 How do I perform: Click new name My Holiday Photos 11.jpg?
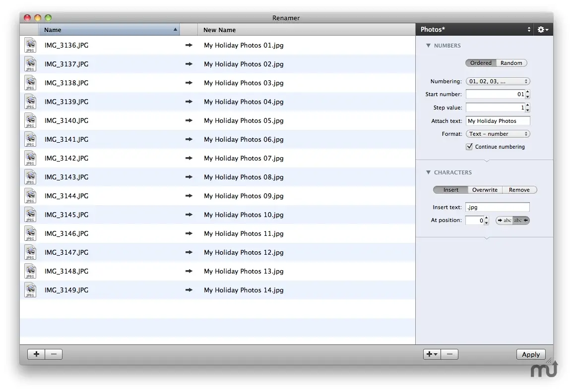pos(244,233)
